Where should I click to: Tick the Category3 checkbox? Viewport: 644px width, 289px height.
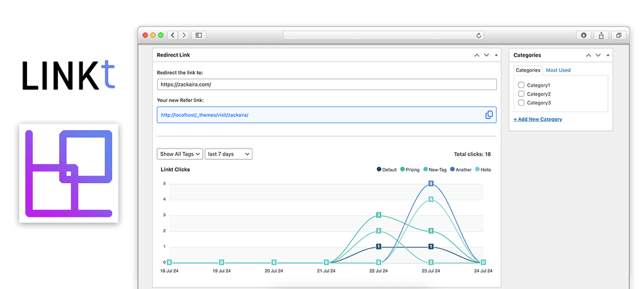point(522,103)
